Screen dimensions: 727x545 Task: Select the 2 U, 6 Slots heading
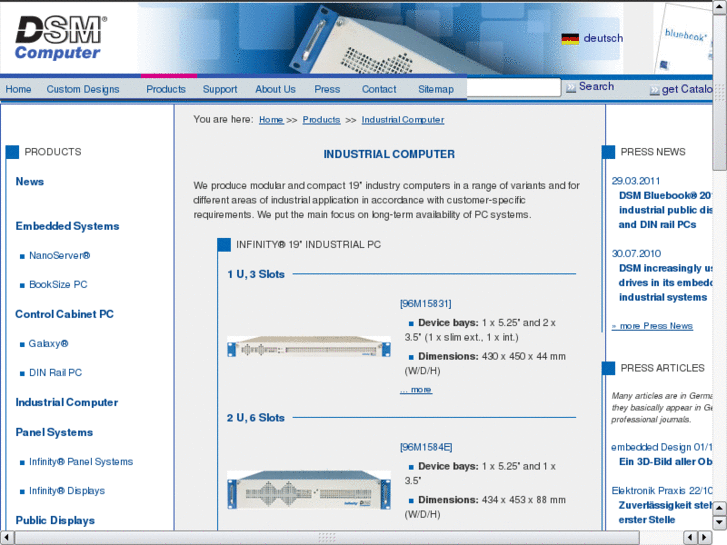coord(256,417)
